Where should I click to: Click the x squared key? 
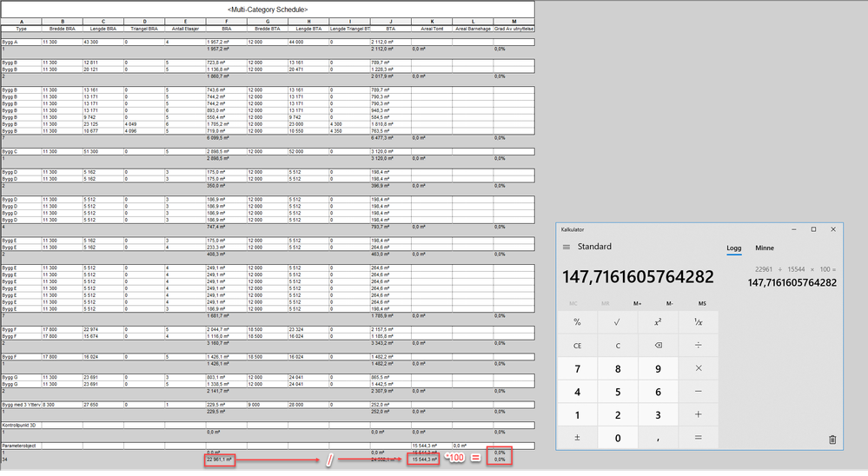(658, 322)
